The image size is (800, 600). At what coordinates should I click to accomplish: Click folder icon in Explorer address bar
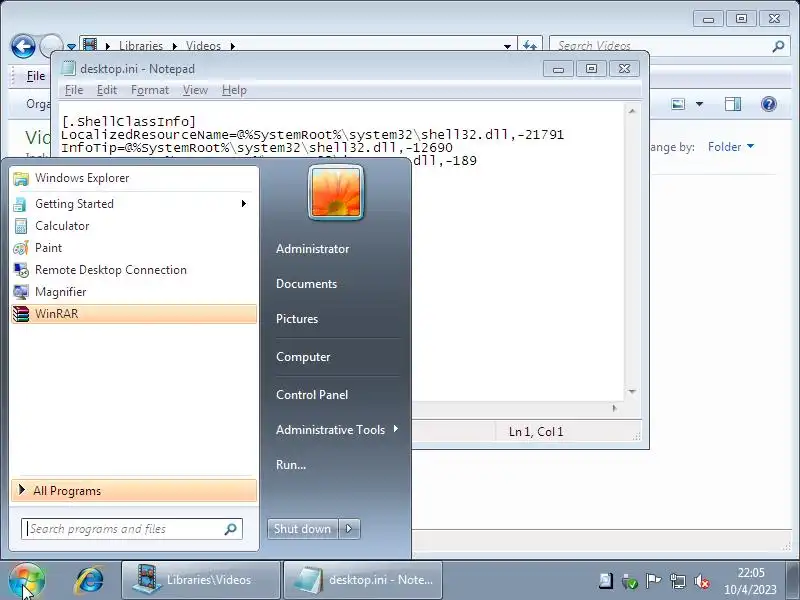pyautogui.click(x=90, y=45)
